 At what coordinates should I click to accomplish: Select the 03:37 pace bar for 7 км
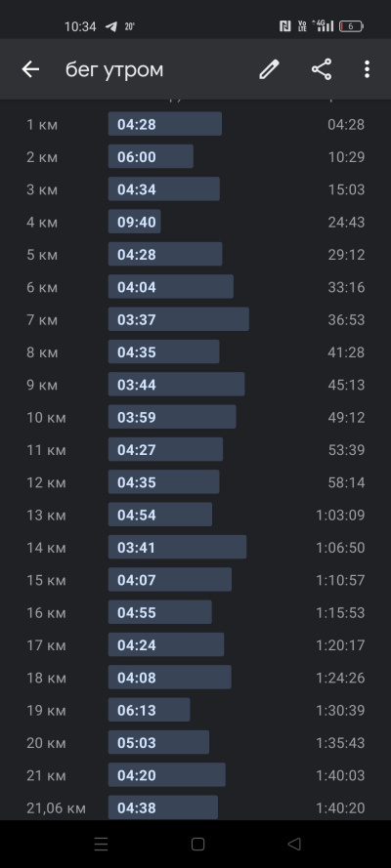(178, 319)
